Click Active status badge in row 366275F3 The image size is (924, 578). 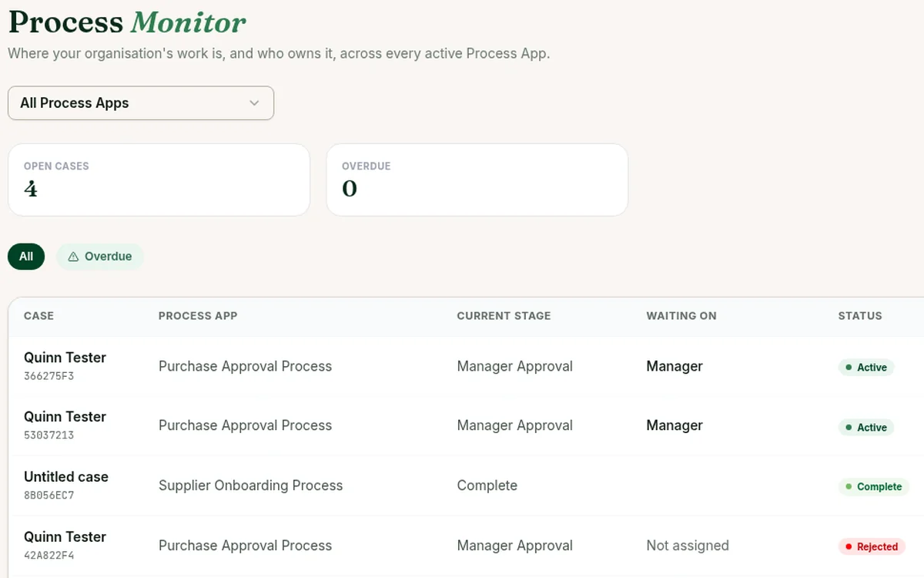point(865,368)
